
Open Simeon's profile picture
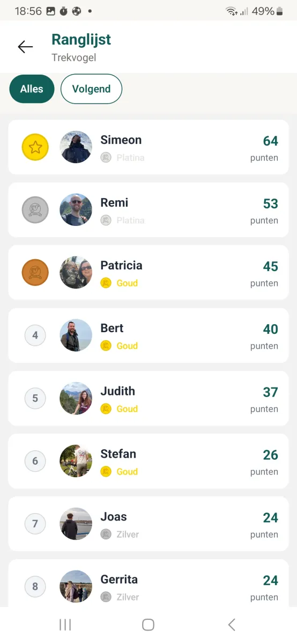tap(76, 147)
